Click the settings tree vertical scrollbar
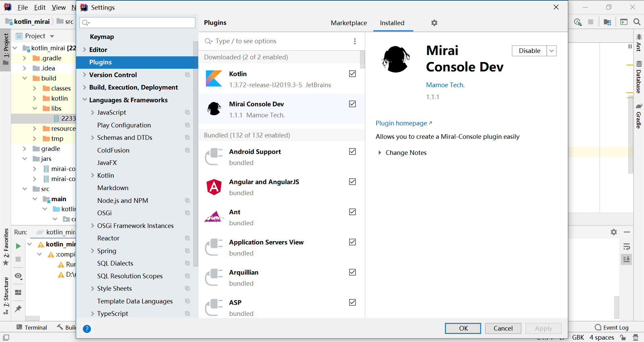The width and height of the screenshot is (644, 342). click(196, 154)
